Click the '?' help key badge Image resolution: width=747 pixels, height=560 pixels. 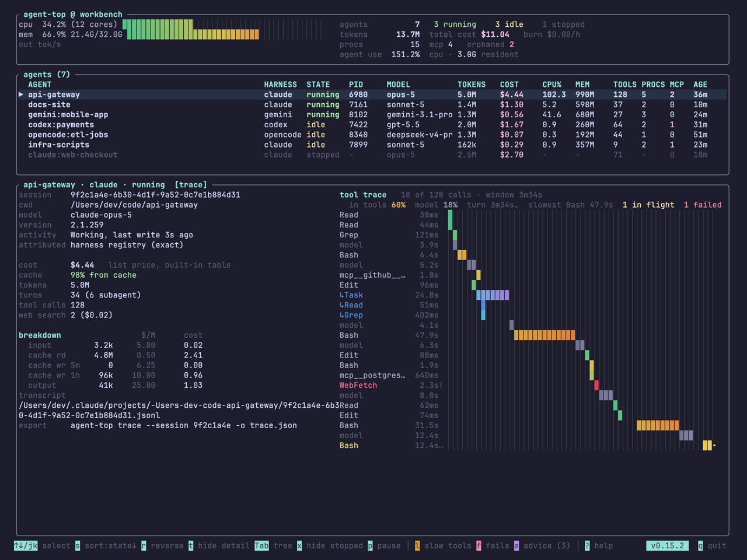587,546
